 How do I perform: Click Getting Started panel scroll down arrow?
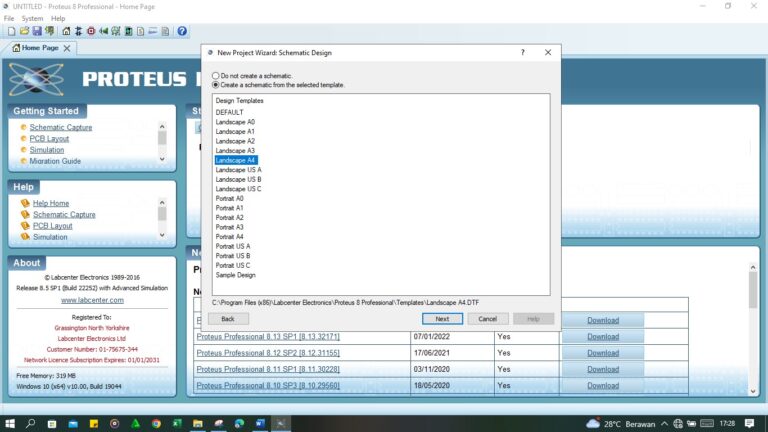[162, 159]
